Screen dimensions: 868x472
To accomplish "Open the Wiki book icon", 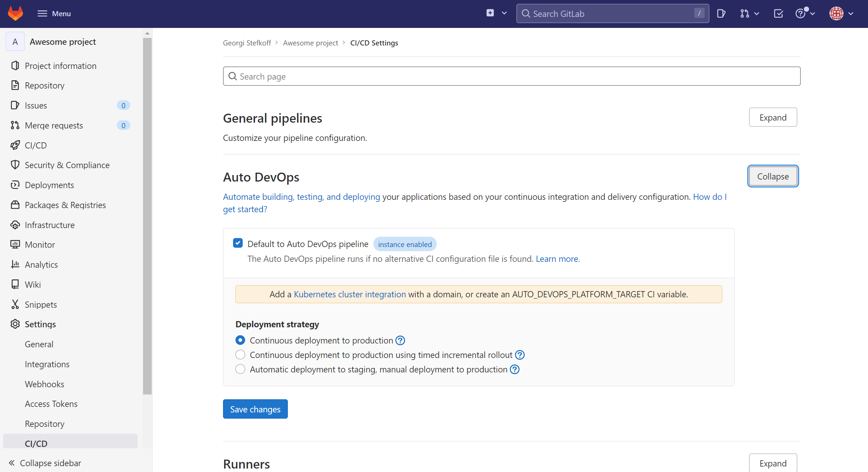I will [15, 284].
